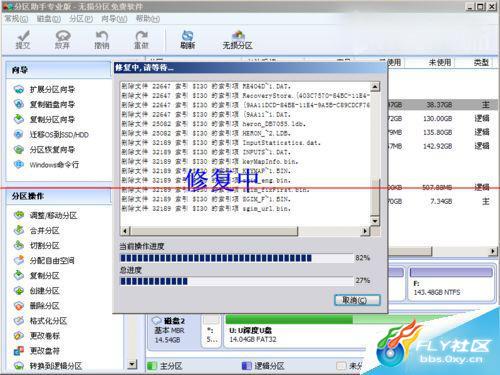Select partition row with 38.37GB unused
This screenshot has width=500, height=375.
tap(443, 105)
